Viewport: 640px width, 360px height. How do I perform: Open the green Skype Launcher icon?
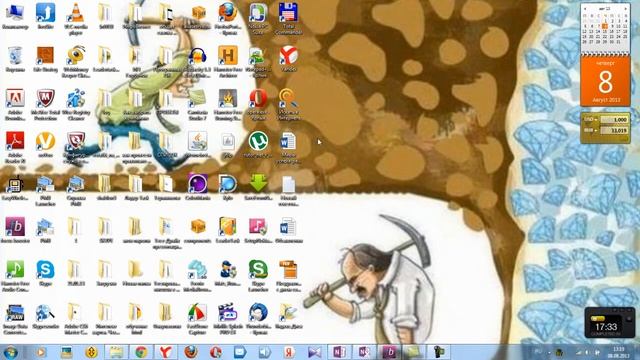click(258, 276)
